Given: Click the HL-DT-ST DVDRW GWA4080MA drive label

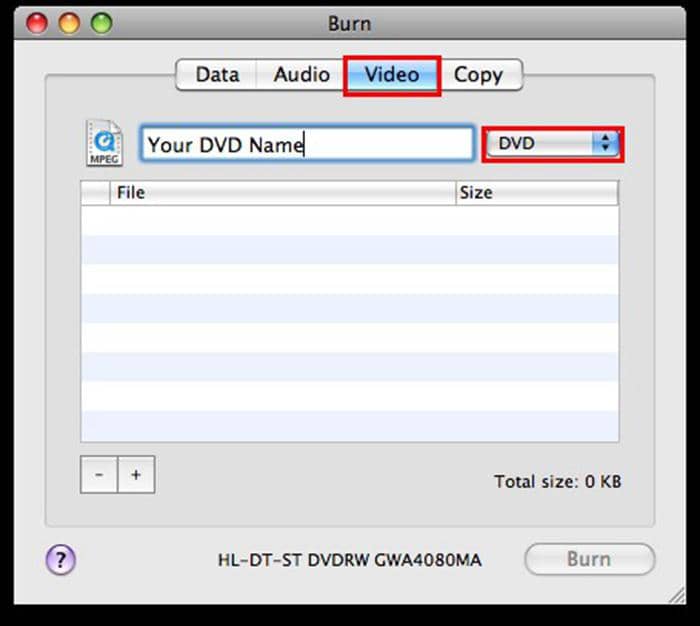Looking at the screenshot, I should tap(350, 560).
